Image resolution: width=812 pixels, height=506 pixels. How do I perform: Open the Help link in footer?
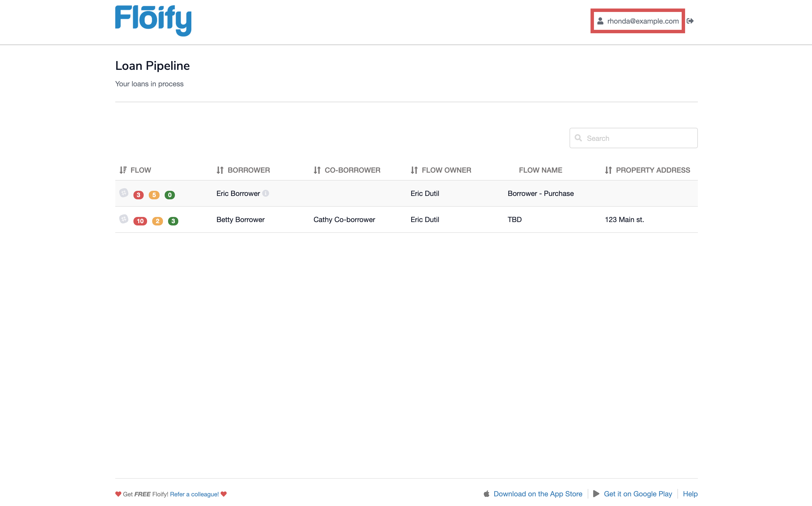click(x=690, y=494)
